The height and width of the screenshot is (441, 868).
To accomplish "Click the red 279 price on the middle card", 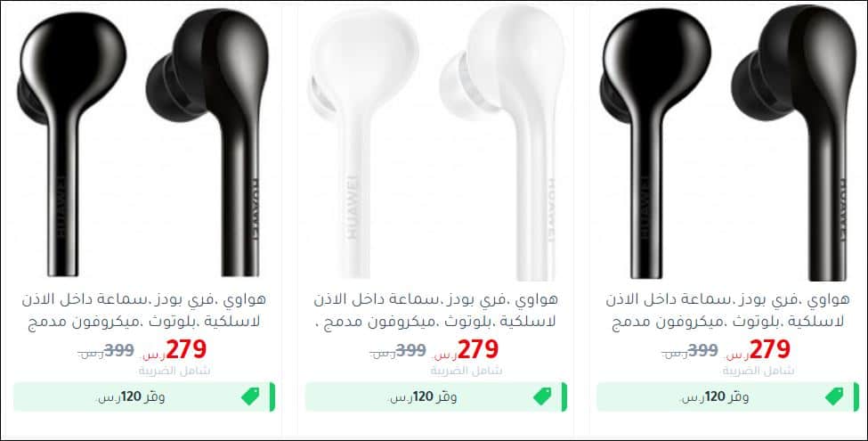I will click(x=478, y=349).
